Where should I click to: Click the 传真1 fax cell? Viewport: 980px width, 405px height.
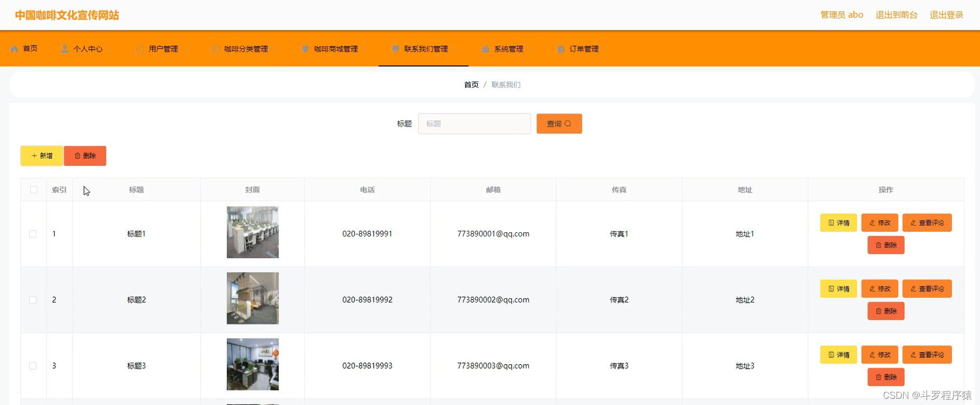click(x=619, y=234)
